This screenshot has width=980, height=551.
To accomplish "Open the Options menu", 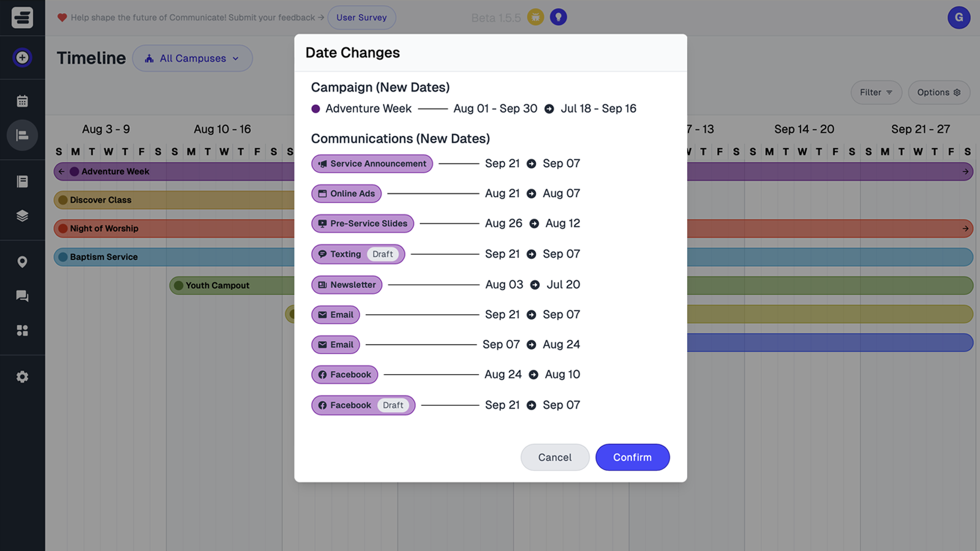I will point(938,92).
